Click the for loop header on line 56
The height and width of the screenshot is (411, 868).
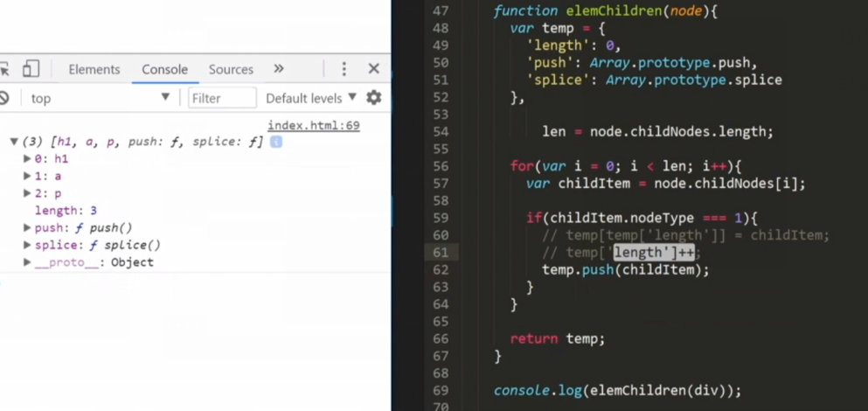click(x=626, y=167)
